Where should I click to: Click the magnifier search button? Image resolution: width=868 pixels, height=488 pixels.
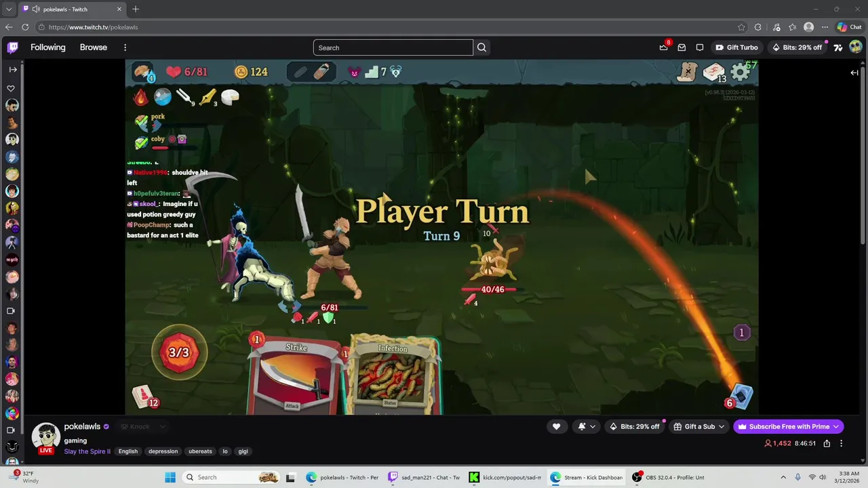coord(481,47)
